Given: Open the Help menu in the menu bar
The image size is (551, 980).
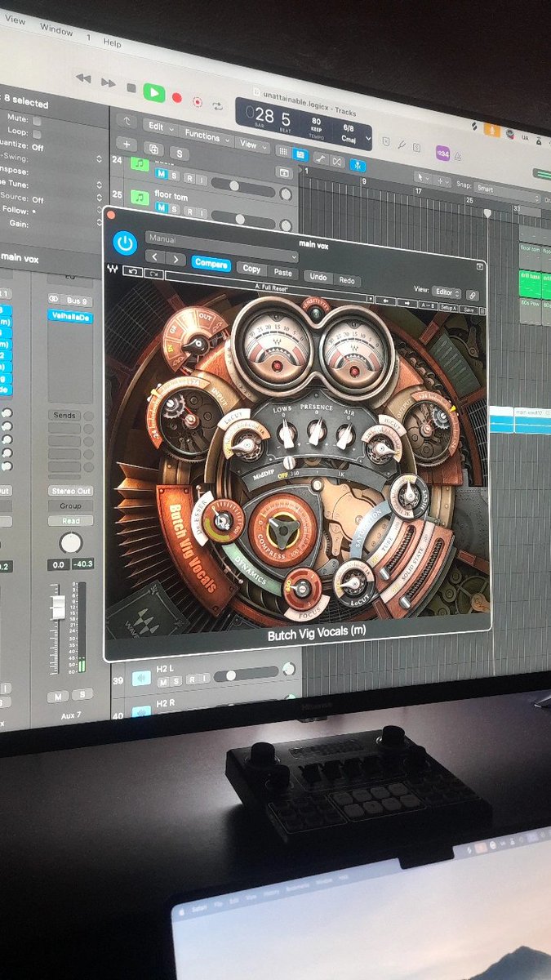Looking at the screenshot, I should point(112,43).
